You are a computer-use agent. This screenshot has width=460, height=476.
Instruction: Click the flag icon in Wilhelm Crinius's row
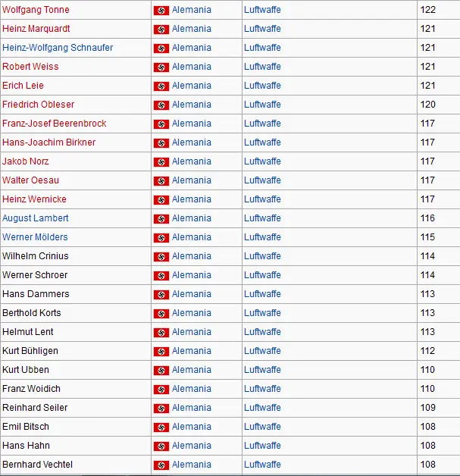point(161,257)
